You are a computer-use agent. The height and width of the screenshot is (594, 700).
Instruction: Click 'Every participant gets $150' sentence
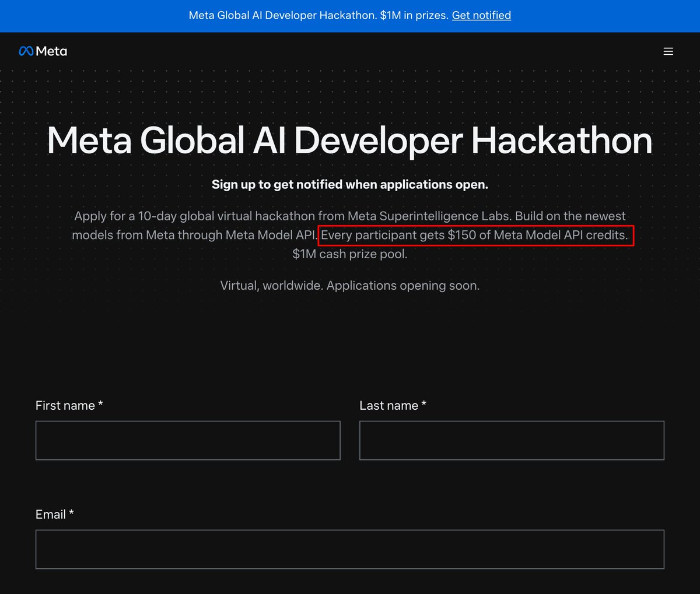[475, 236]
